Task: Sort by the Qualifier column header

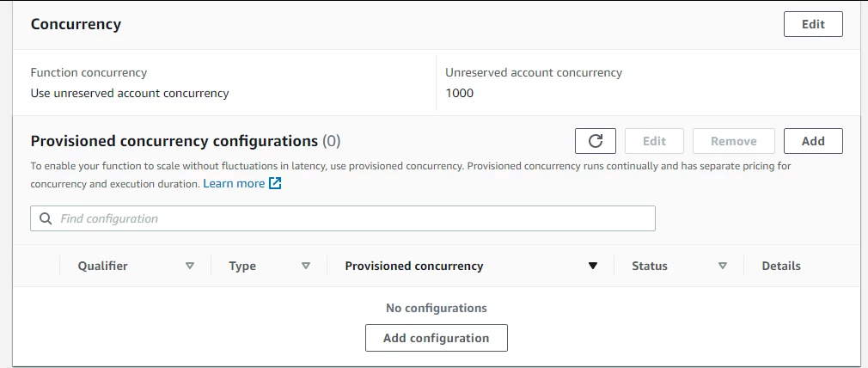Action: click(103, 266)
